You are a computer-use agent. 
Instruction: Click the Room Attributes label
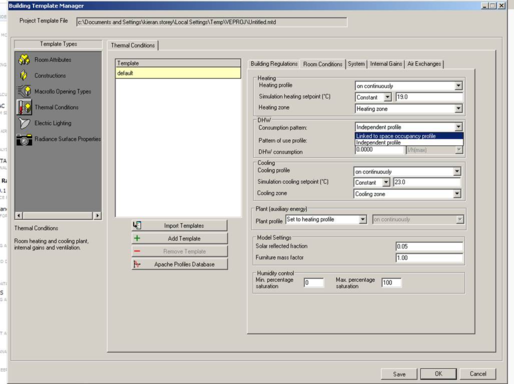click(x=53, y=60)
